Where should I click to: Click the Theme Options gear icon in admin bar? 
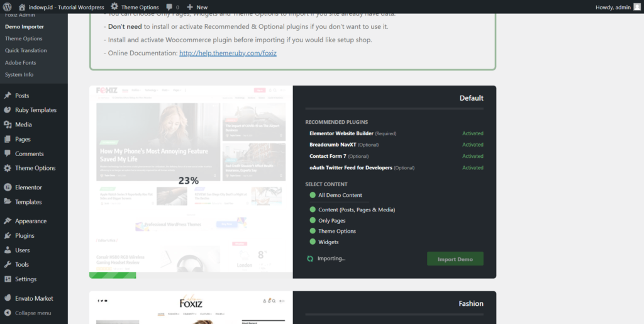[114, 6]
